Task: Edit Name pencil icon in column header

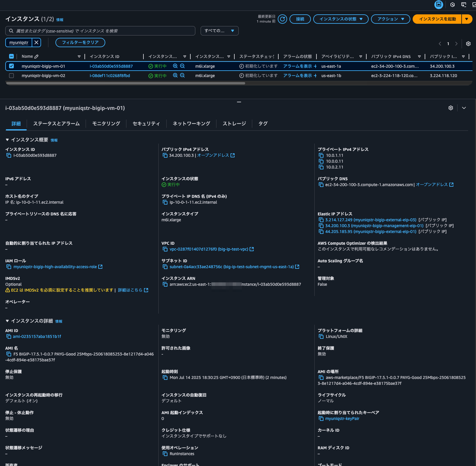Action: click(36, 57)
